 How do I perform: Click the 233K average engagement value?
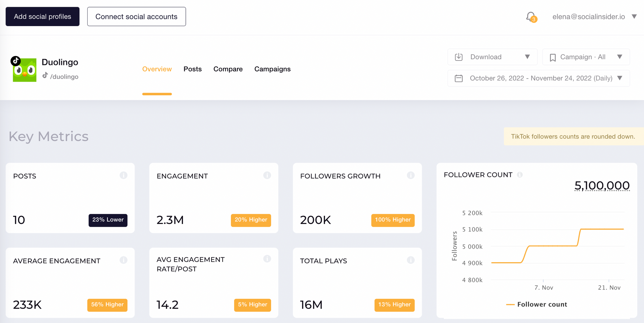(27, 305)
